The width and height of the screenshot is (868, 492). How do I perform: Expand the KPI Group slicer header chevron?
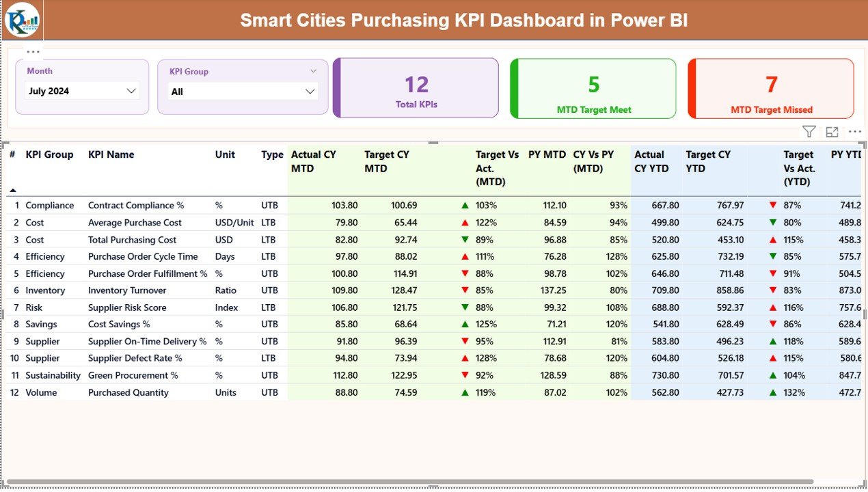pyautogui.click(x=313, y=70)
